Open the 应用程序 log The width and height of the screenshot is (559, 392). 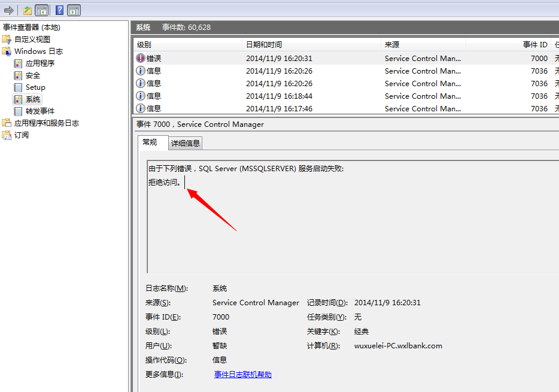(40, 63)
